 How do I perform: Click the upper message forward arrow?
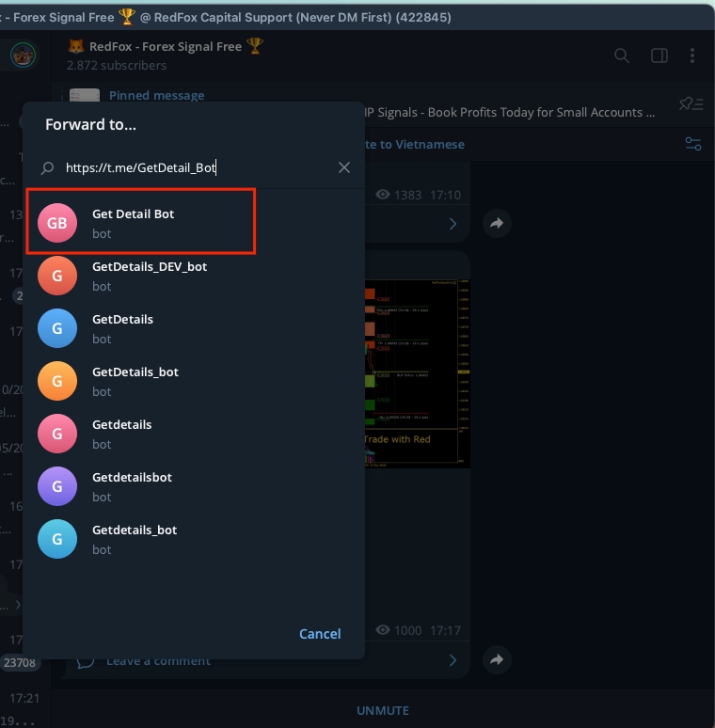(497, 223)
